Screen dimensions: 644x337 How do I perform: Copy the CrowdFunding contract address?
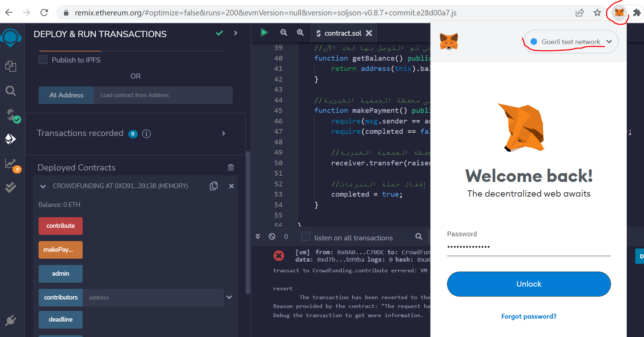tap(214, 186)
